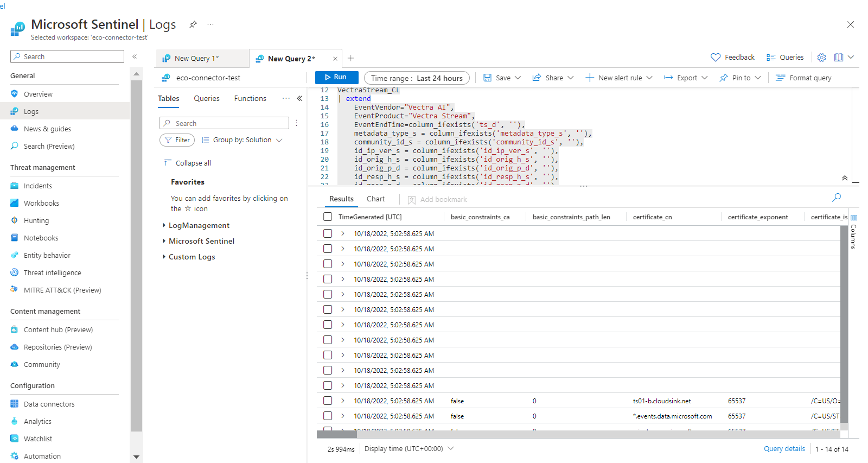This screenshot has width=868, height=463.
Task: Pin Microsoft Sentinel Logs blade
Action: [x=193, y=24]
